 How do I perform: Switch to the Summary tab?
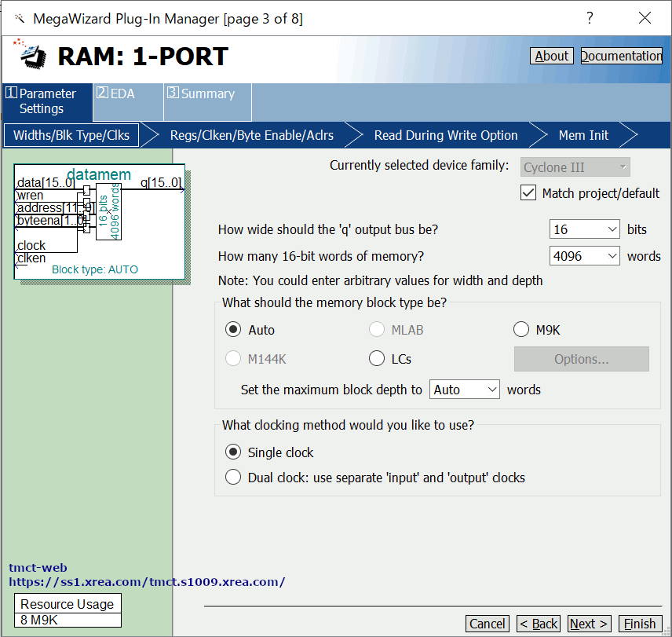[x=207, y=101]
